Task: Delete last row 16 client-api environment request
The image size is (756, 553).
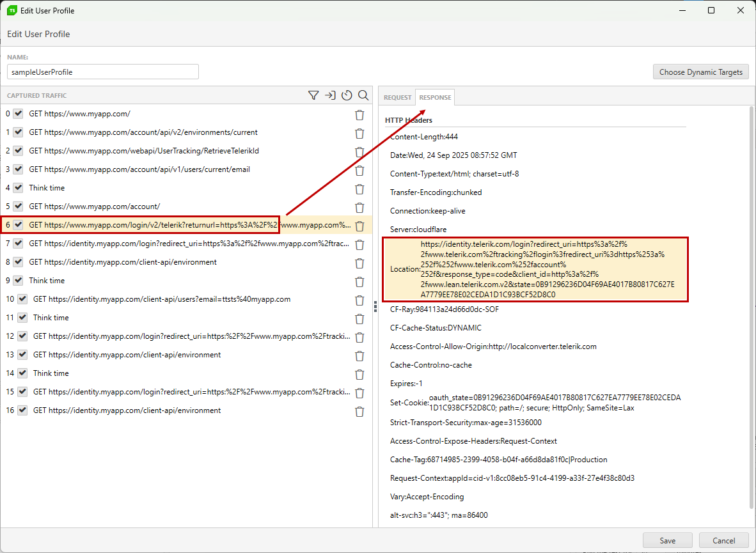Action: click(x=359, y=411)
